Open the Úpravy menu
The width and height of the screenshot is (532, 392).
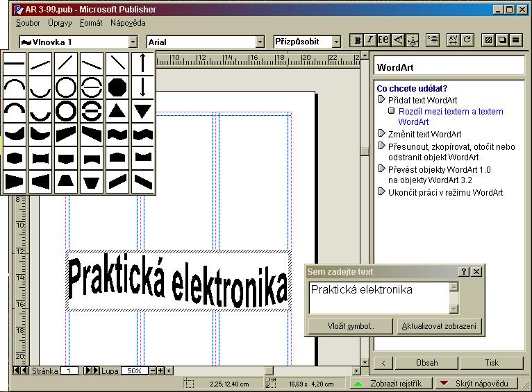coord(60,23)
